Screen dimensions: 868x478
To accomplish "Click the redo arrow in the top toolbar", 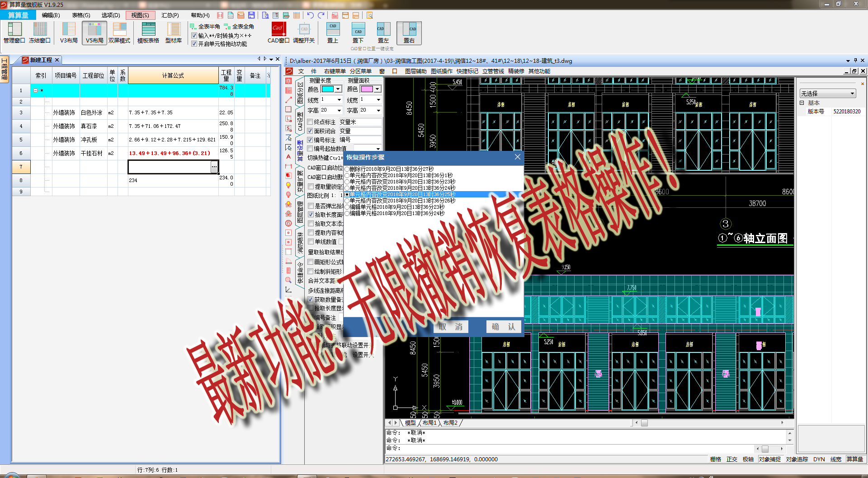I will [321, 15].
